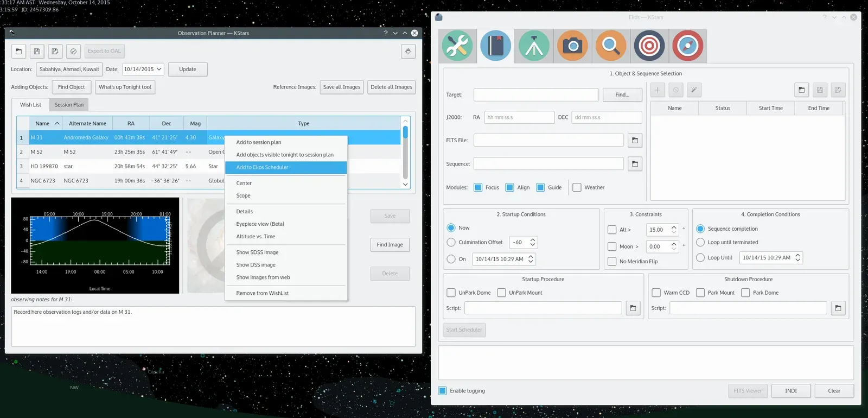
Task: Open the Ekos setup wrench module
Action: pos(457,46)
